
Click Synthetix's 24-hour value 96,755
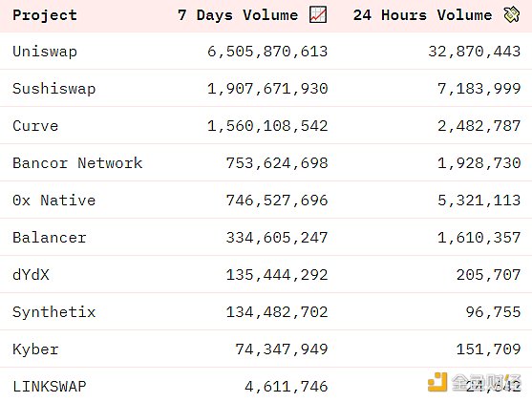(493, 312)
